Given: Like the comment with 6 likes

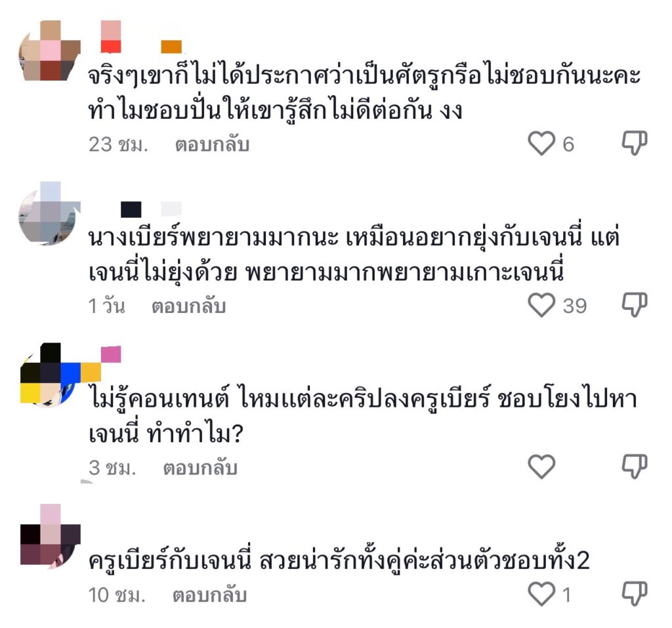Looking at the screenshot, I should 541,144.
